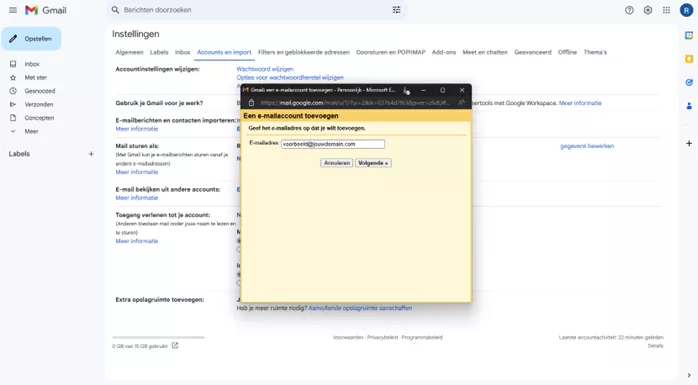Open Contacts in side panel

click(689, 106)
